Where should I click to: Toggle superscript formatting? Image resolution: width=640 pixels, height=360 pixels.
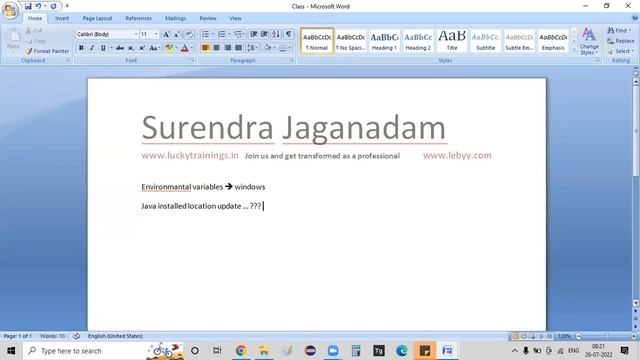(142, 48)
